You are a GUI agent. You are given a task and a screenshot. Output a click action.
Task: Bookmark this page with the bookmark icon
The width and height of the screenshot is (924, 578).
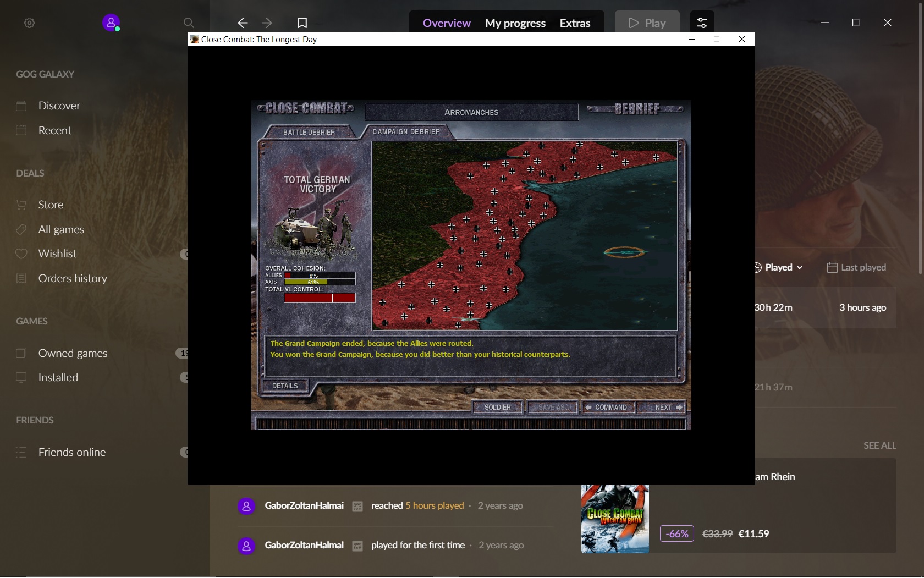302,23
